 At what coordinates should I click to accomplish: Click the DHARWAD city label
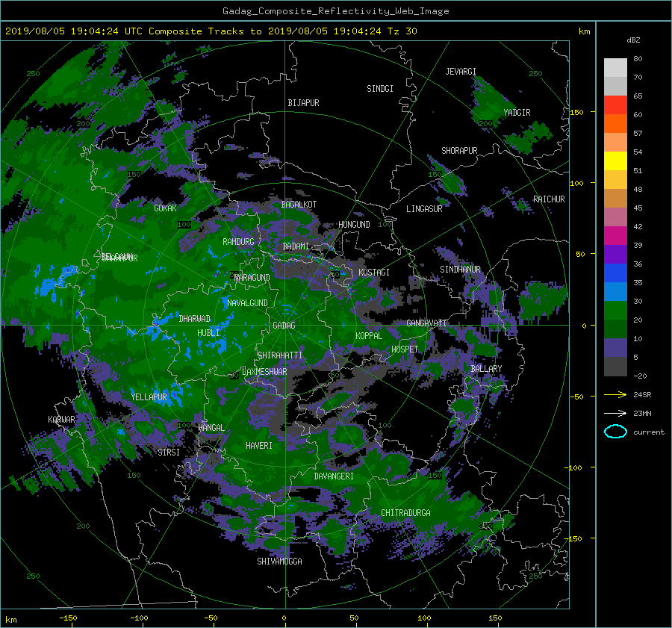[x=195, y=319]
